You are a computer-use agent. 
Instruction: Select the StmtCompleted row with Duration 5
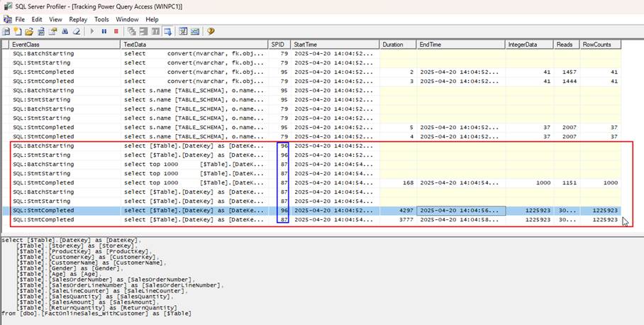(x=311, y=127)
